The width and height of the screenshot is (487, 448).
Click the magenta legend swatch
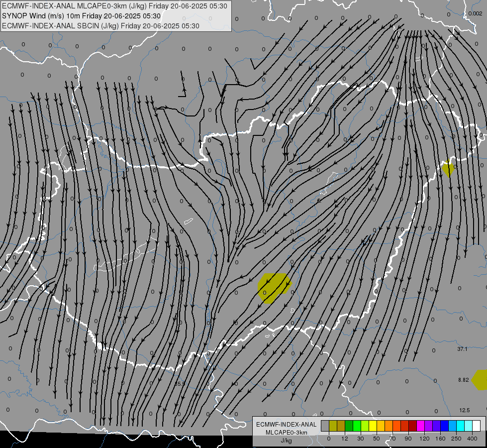pyautogui.click(x=420, y=426)
